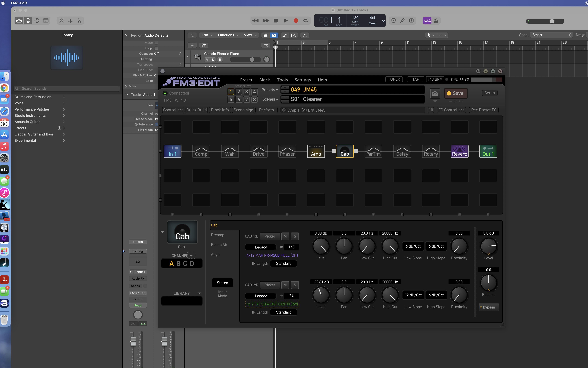Open CAB 1:L Legacy bank dropdown

coord(261,247)
